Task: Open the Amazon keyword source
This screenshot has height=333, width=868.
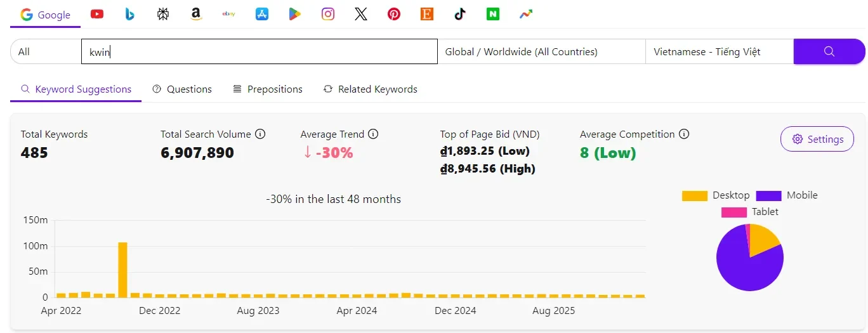Action: click(196, 14)
